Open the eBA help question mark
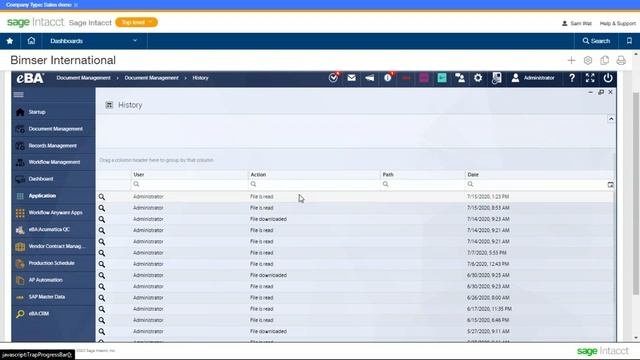 click(x=572, y=78)
